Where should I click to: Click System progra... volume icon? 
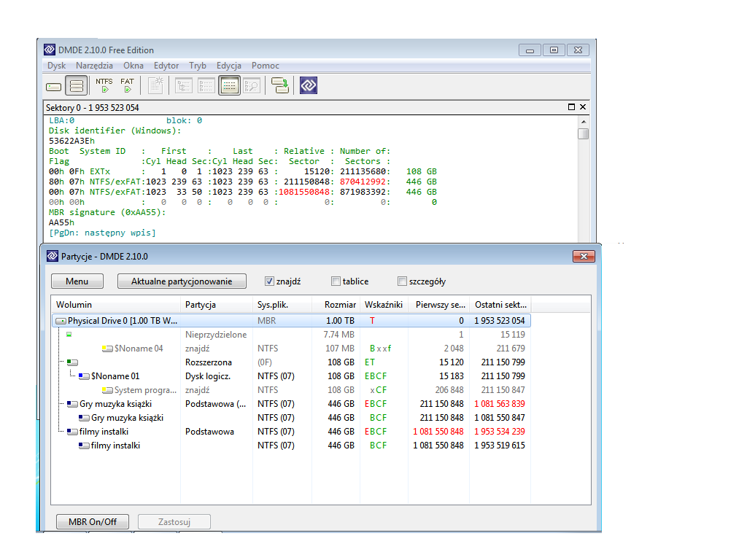[x=107, y=390]
